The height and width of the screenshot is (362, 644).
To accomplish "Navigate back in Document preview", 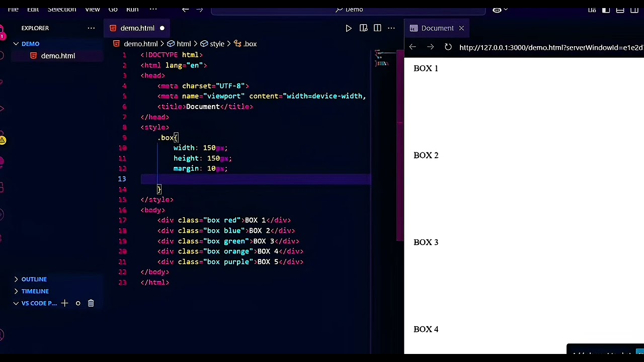I will pyautogui.click(x=413, y=47).
